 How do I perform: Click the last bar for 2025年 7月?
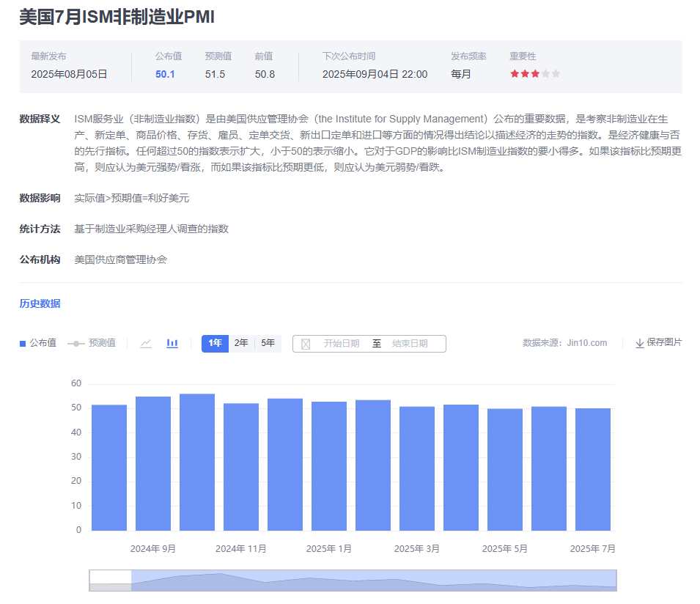[x=593, y=469]
